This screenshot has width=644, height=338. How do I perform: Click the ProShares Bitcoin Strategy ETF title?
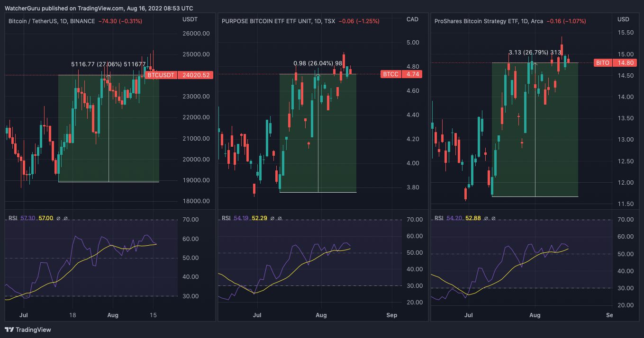point(489,21)
